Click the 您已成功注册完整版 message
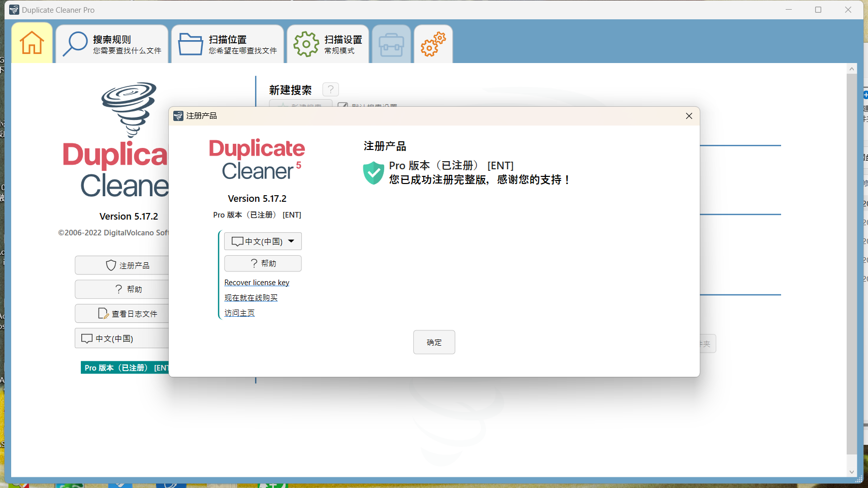Image resolution: width=868 pixels, height=488 pixels. tap(479, 179)
